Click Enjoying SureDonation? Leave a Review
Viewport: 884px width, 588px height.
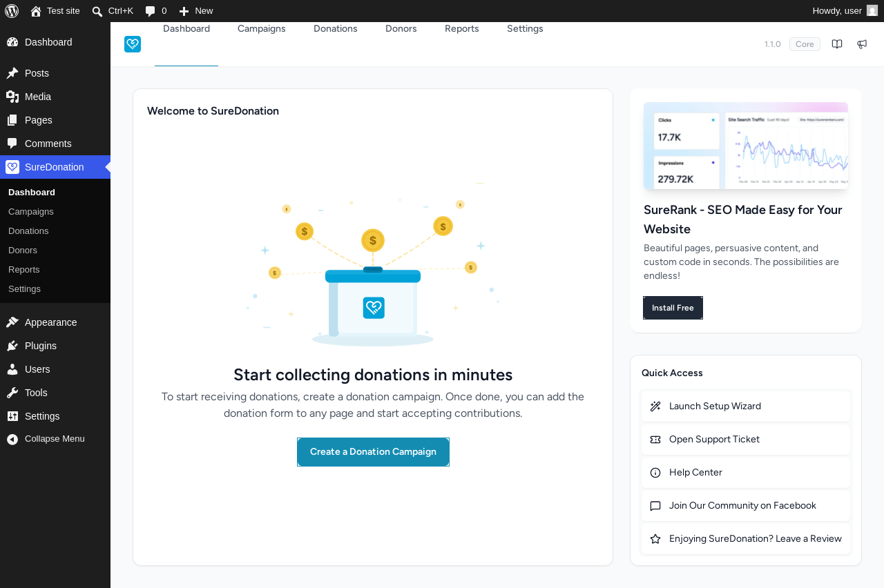pos(745,539)
